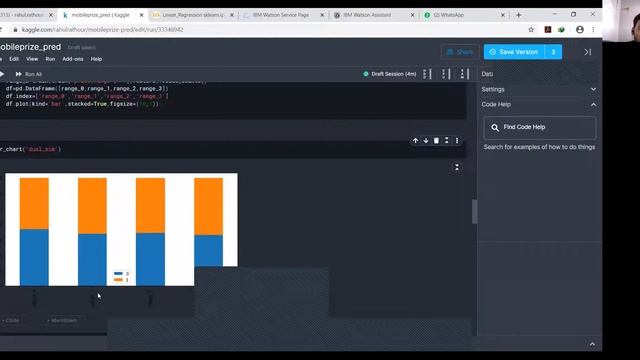Expand the bottom console panel chevron
Screen dimensions: 640x360
(x=592, y=344)
